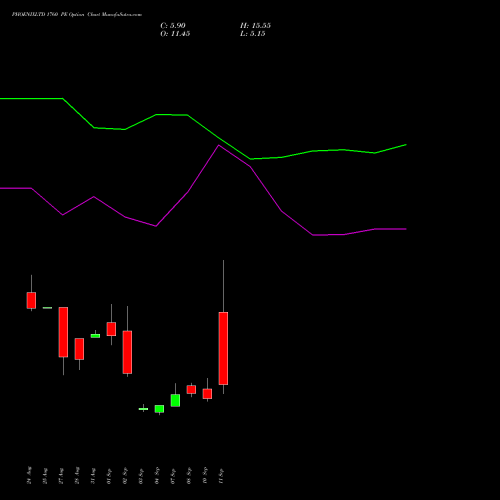Image resolution: width=500 pixels, height=500 pixels.
Task: Click the low value L: 5.15
Action: point(253,34)
